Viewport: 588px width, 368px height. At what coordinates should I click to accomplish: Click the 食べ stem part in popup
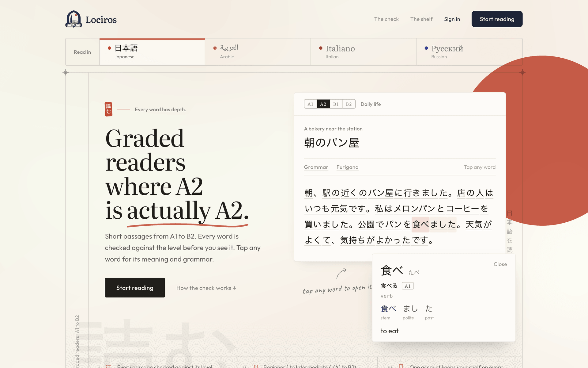[388, 312]
